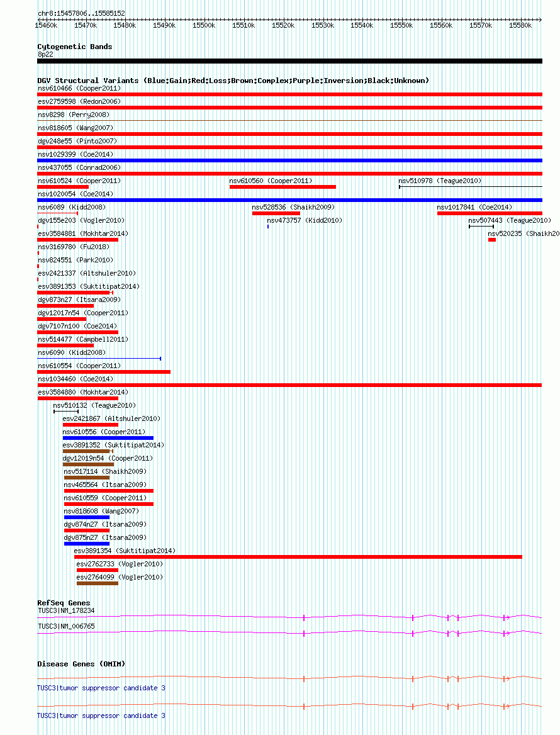
Task: Select esv2421867 (Altshuler2010) variant
Action: tap(111, 418)
